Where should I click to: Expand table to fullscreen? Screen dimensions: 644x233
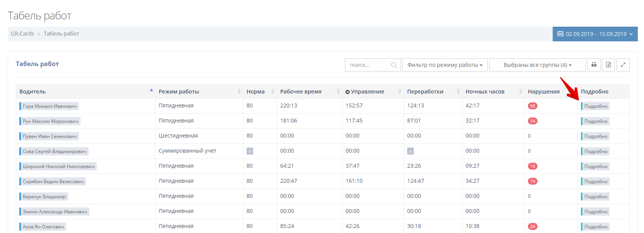point(623,65)
